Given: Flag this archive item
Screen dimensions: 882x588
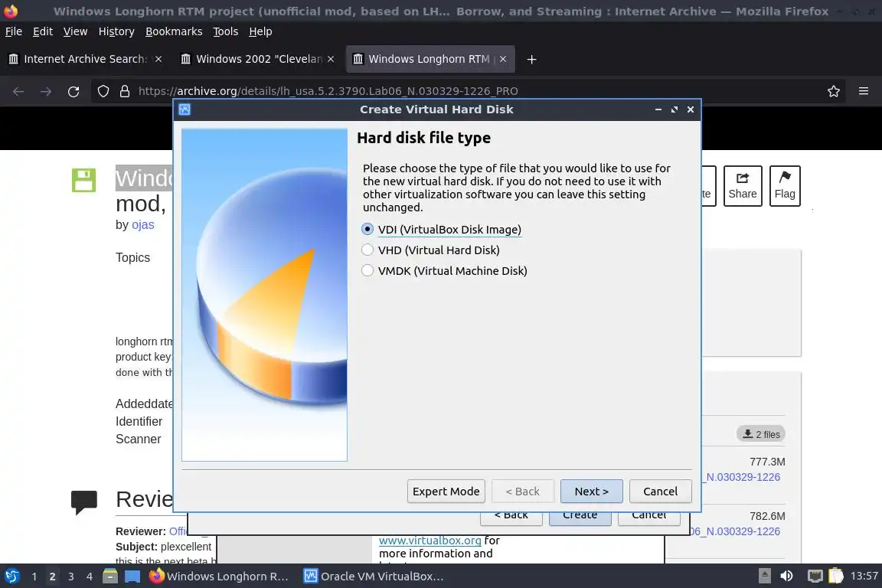Looking at the screenshot, I should click(785, 186).
